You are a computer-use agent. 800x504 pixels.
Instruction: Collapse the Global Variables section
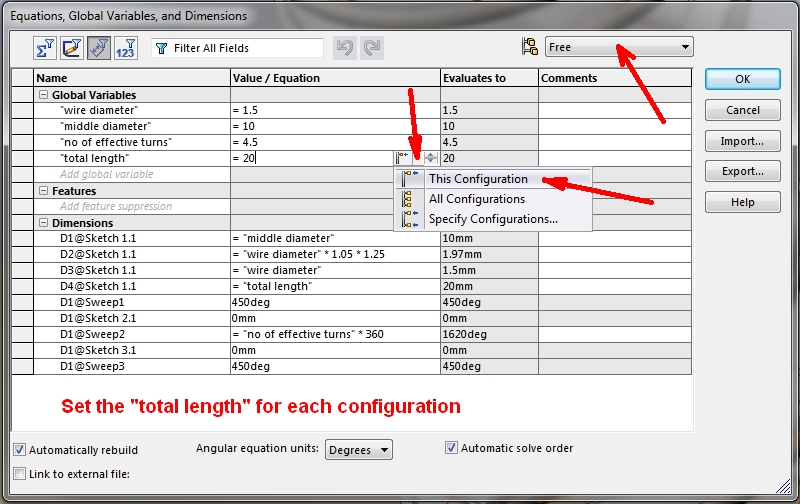pyautogui.click(x=43, y=95)
